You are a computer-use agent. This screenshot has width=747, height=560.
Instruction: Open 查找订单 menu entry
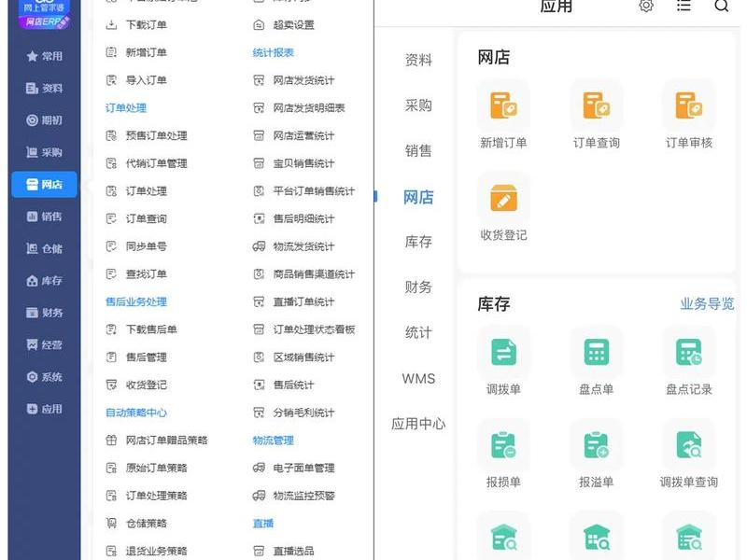(x=136, y=273)
